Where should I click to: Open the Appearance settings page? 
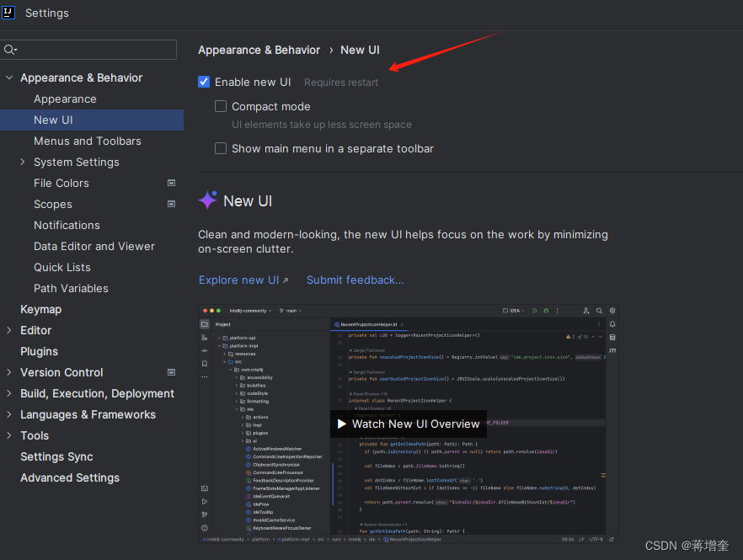coord(65,99)
